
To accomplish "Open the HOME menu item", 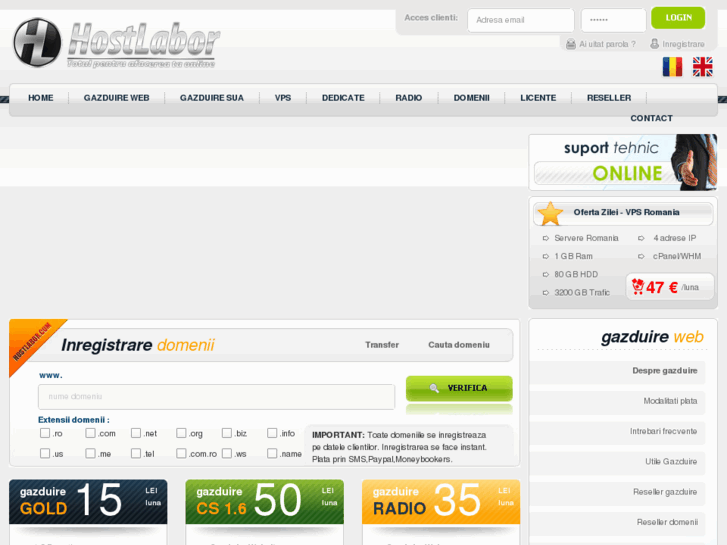I will point(41,98).
